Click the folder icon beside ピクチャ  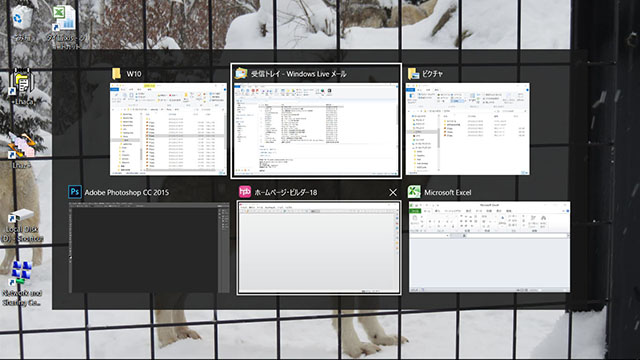point(413,73)
